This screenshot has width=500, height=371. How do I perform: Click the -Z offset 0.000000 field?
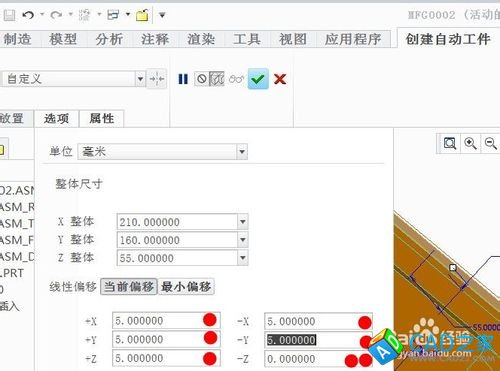point(318,359)
